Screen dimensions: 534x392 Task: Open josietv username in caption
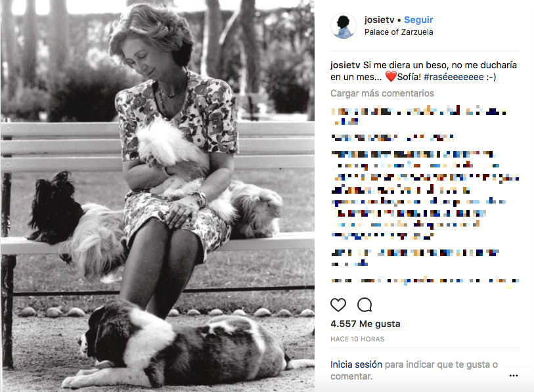pyautogui.click(x=345, y=65)
